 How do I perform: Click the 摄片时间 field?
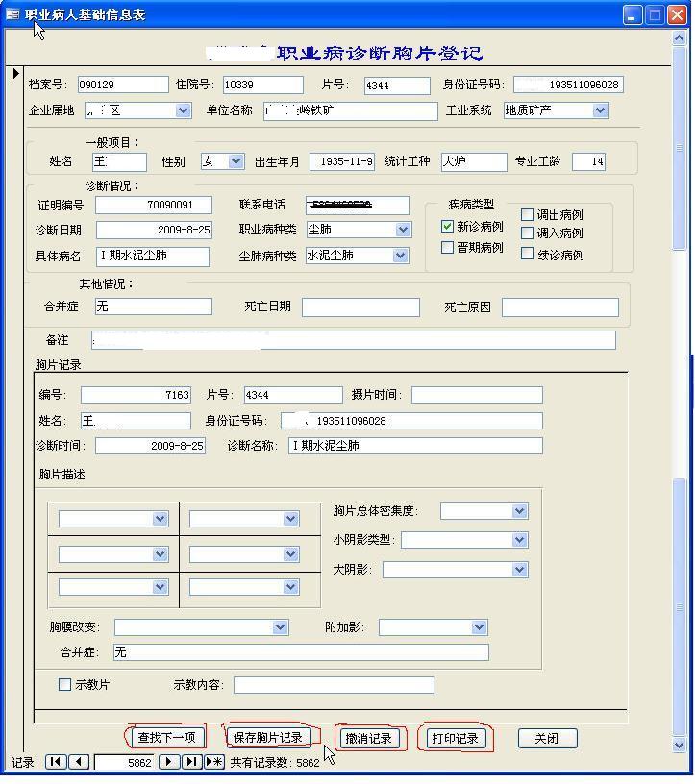click(x=477, y=395)
